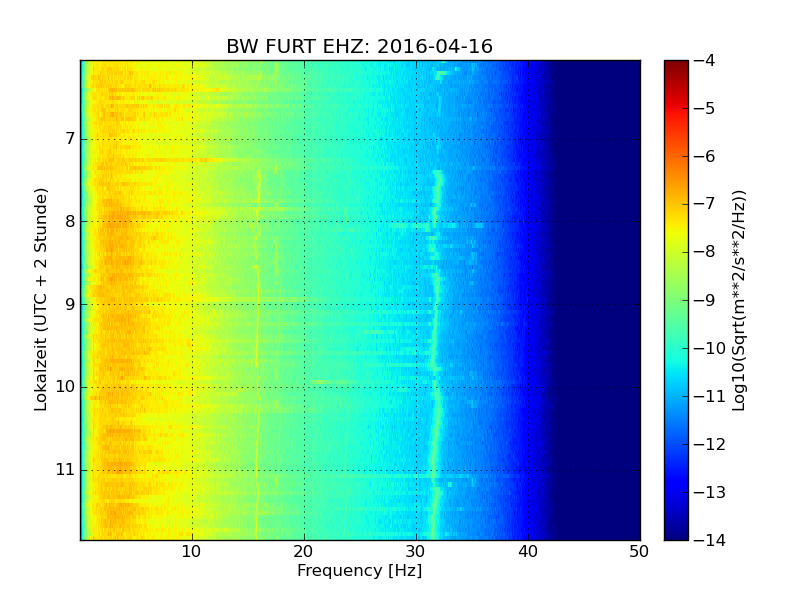Click the spectrogram at 40 Hz and hour 9

tap(529, 305)
